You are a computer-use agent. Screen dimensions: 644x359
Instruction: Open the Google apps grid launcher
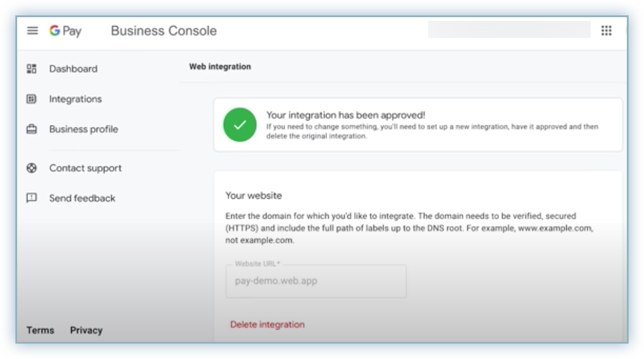click(x=606, y=31)
